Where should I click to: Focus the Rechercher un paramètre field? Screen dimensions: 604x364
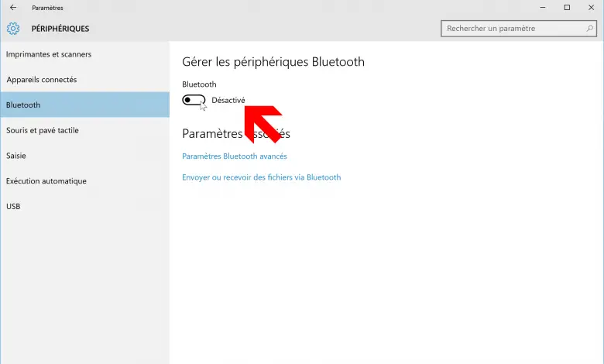pyautogui.click(x=519, y=29)
